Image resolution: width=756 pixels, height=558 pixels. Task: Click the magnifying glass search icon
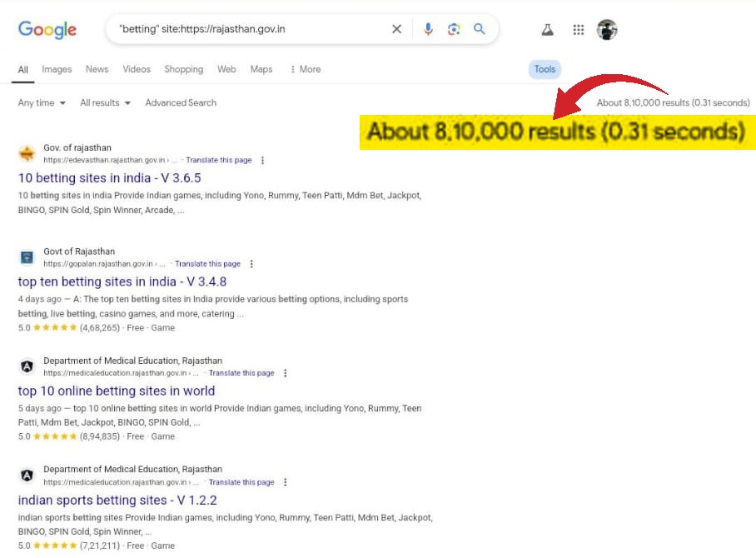click(x=480, y=29)
